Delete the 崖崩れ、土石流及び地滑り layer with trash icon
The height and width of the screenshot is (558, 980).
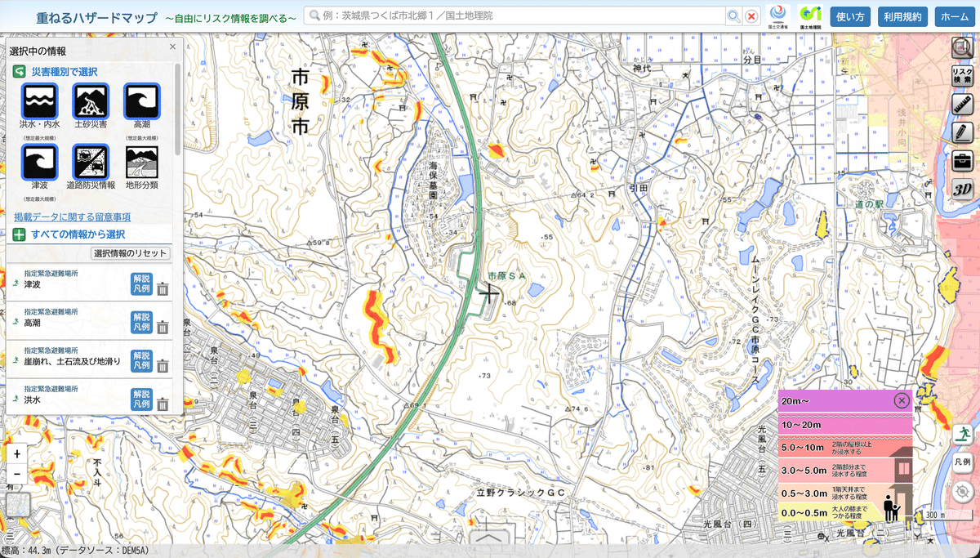(163, 366)
